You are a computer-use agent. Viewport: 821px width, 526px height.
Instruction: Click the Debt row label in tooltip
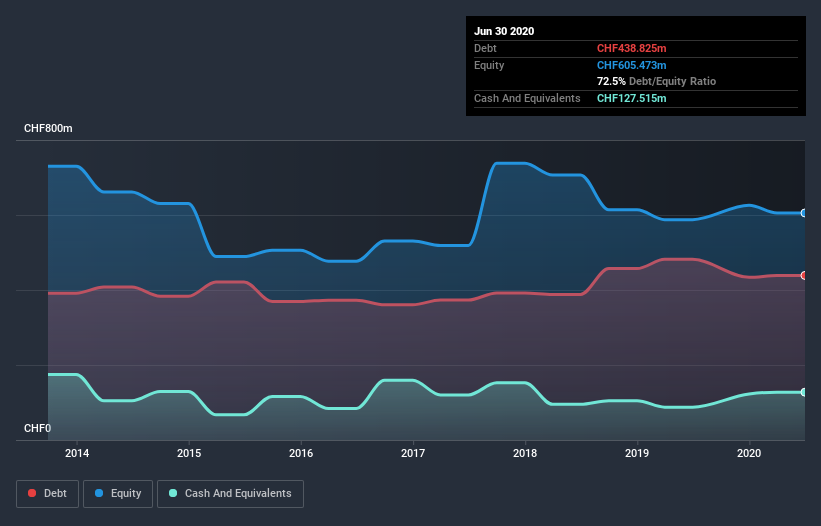(485, 48)
